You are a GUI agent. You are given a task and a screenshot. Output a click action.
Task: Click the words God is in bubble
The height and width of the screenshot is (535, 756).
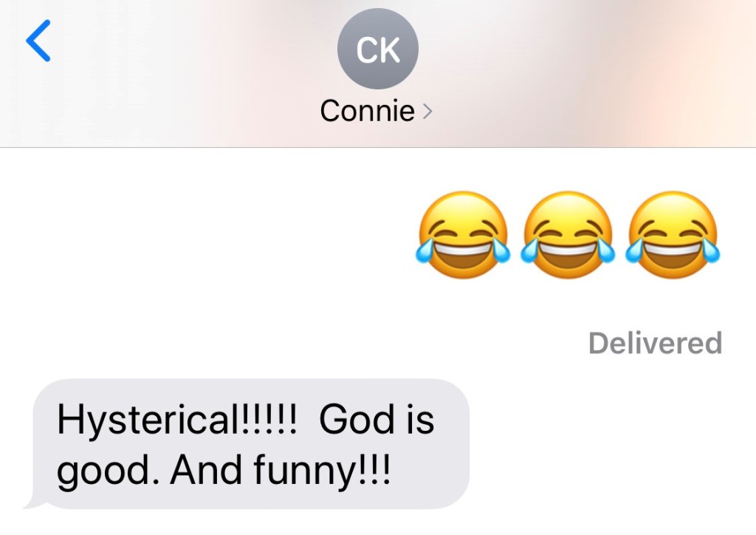[377, 419]
